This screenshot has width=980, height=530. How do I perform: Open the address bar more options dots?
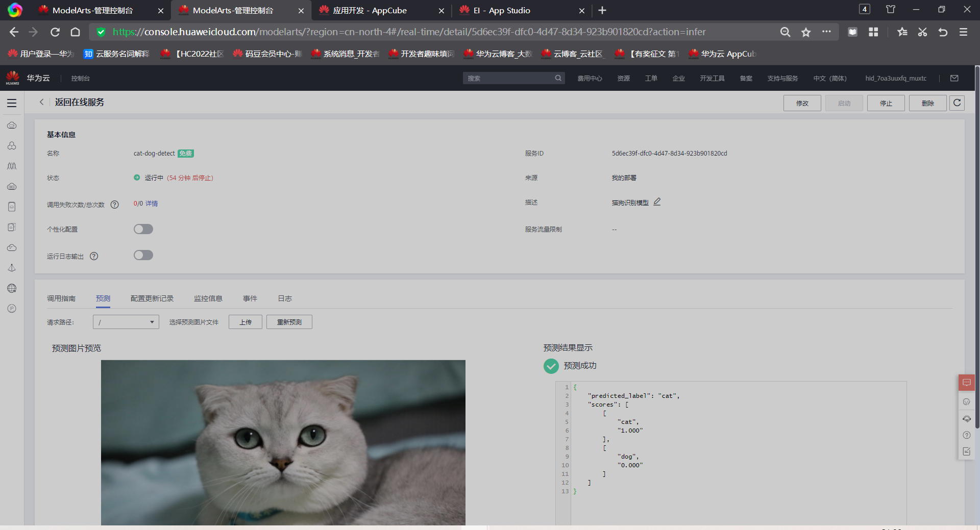[x=826, y=32]
